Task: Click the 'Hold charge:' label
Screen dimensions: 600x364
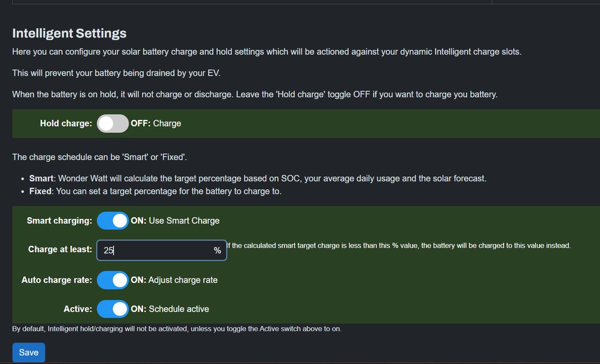Action: [66, 123]
